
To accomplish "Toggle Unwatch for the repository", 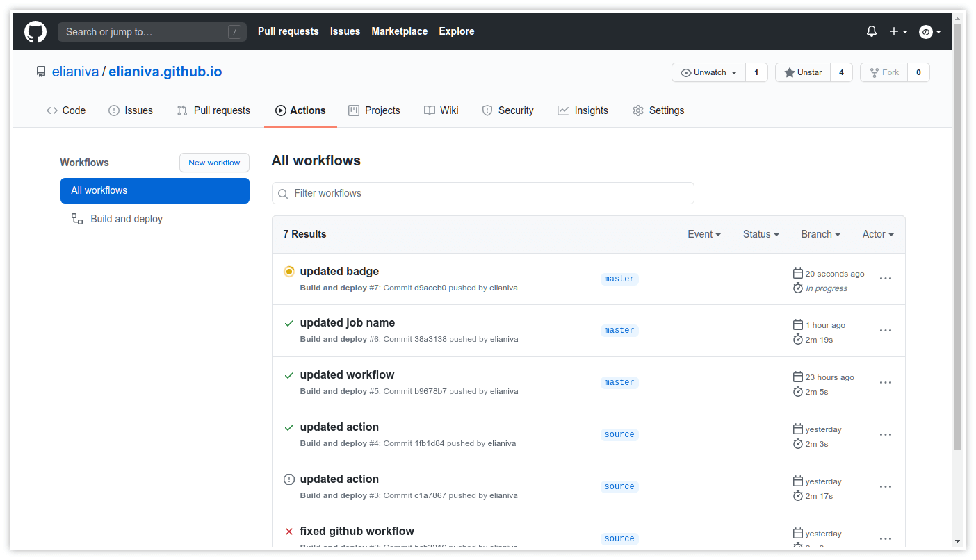I will pyautogui.click(x=708, y=72).
